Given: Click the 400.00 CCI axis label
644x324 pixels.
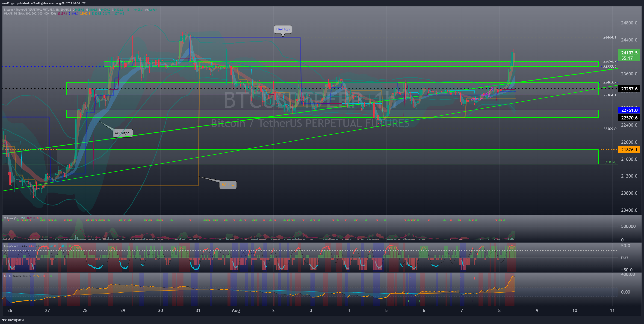Looking at the screenshot, I should tap(628, 274).
